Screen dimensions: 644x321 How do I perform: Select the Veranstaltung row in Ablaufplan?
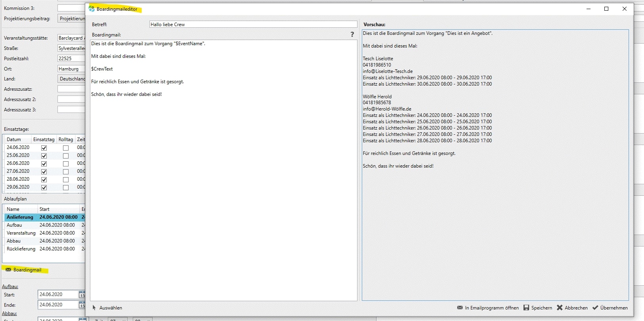click(x=44, y=233)
